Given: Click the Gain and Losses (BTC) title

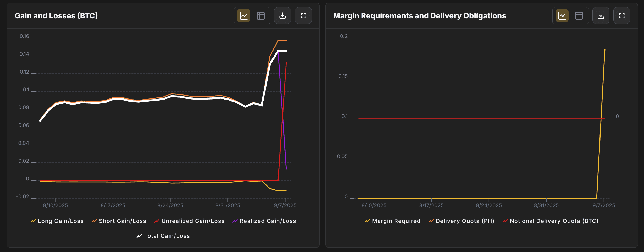Looking at the screenshot, I should [x=56, y=15].
